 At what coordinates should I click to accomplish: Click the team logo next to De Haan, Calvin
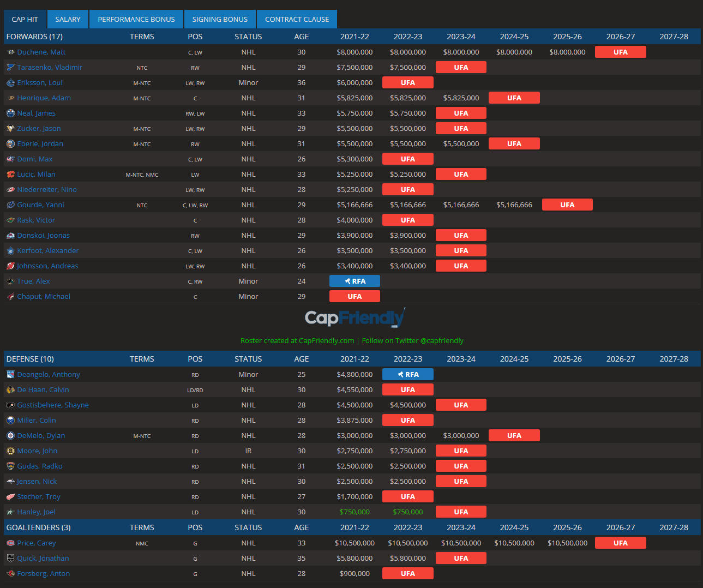(x=10, y=390)
